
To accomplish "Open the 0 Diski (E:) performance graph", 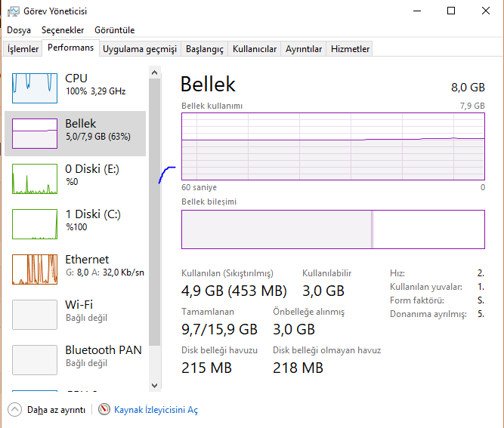I will point(35,179).
